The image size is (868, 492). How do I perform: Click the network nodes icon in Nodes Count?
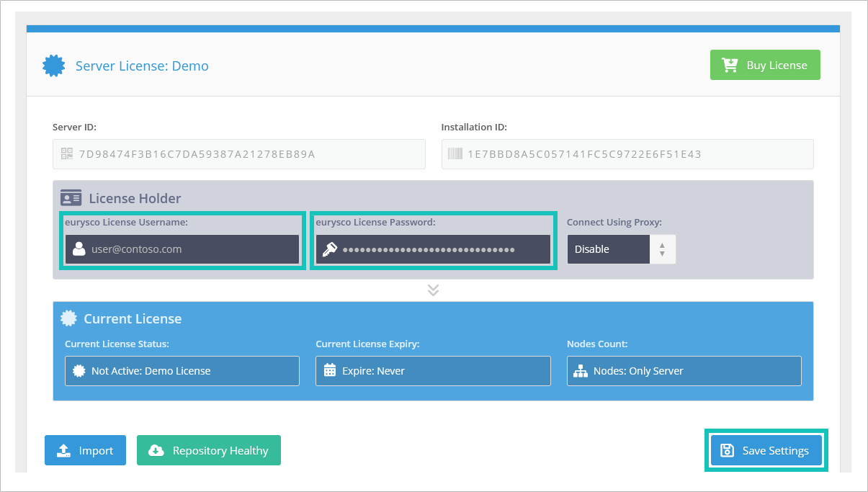click(581, 371)
